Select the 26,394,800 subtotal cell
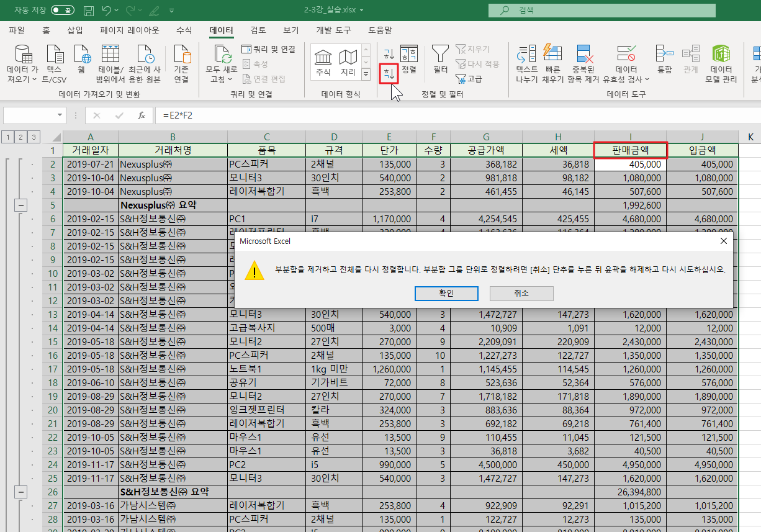Image resolution: width=761 pixels, height=532 pixels. pyautogui.click(x=631, y=492)
